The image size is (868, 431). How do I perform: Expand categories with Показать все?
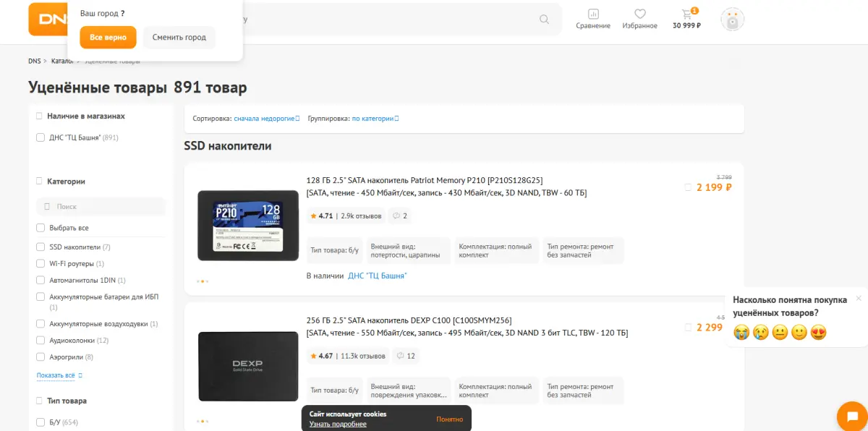pos(59,375)
